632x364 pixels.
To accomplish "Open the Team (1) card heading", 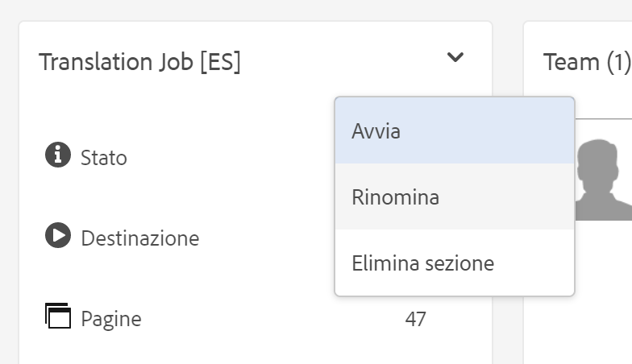I will [586, 62].
